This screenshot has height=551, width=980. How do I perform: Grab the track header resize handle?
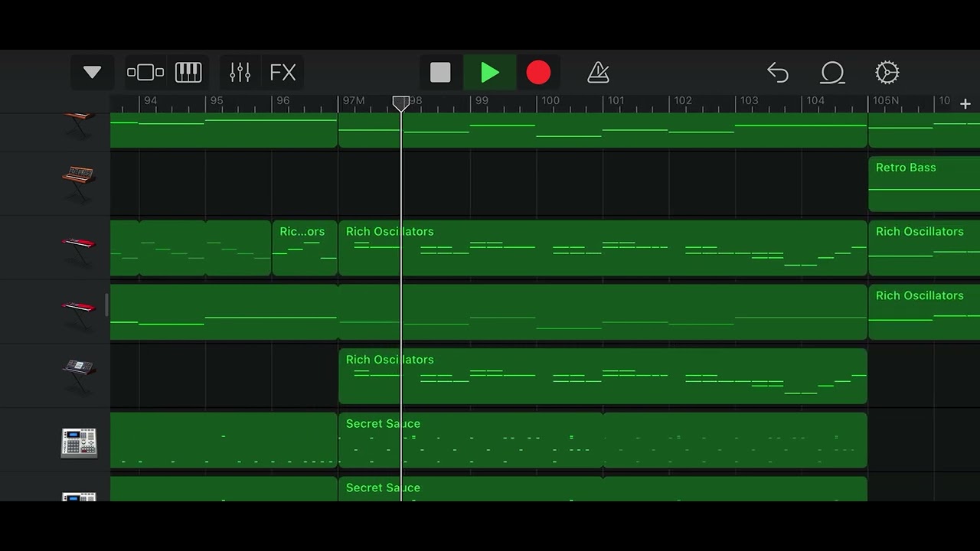(106, 305)
